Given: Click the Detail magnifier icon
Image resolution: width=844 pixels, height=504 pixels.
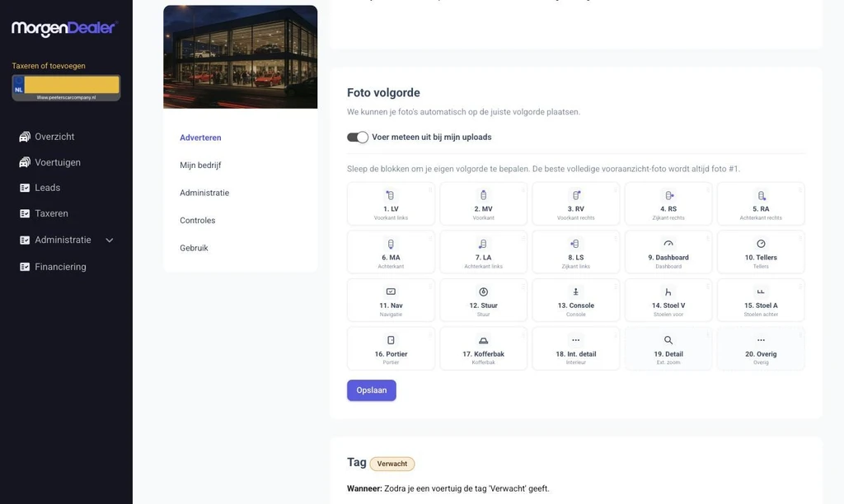Looking at the screenshot, I should [668, 340].
